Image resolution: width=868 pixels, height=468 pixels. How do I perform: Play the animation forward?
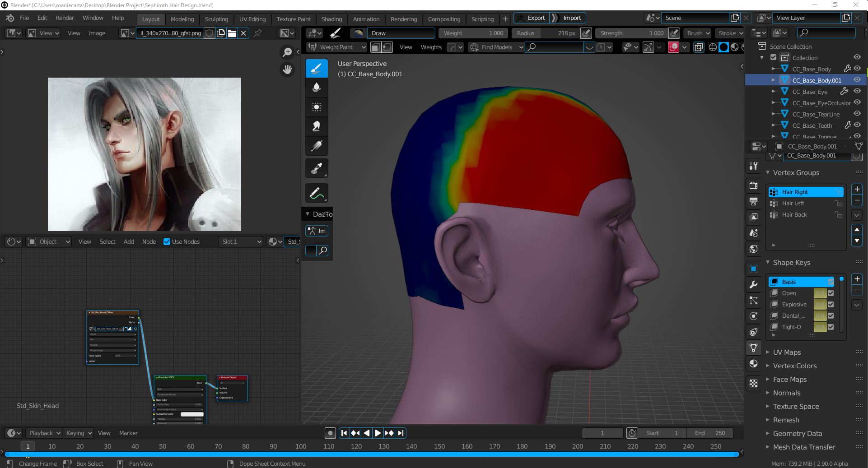[378, 433]
